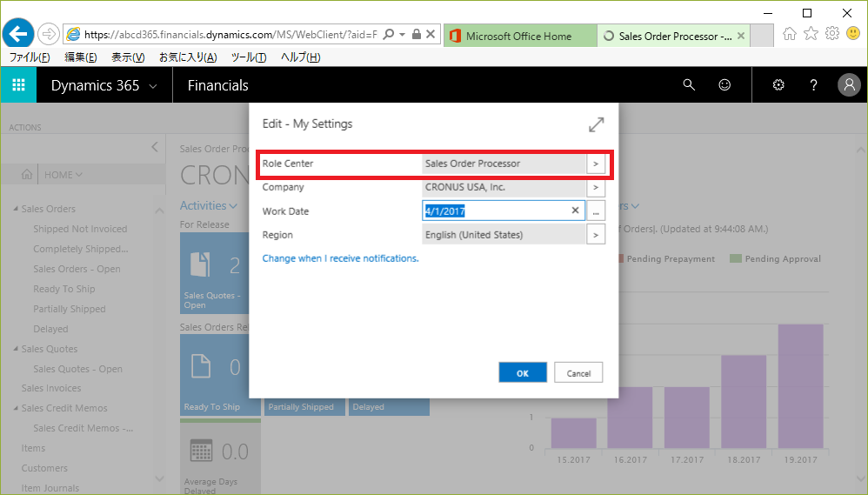Image resolution: width=868 pixels, height=495 pixels.
Task: Click the 19.2017 chart bar
Action: (800, 386)
